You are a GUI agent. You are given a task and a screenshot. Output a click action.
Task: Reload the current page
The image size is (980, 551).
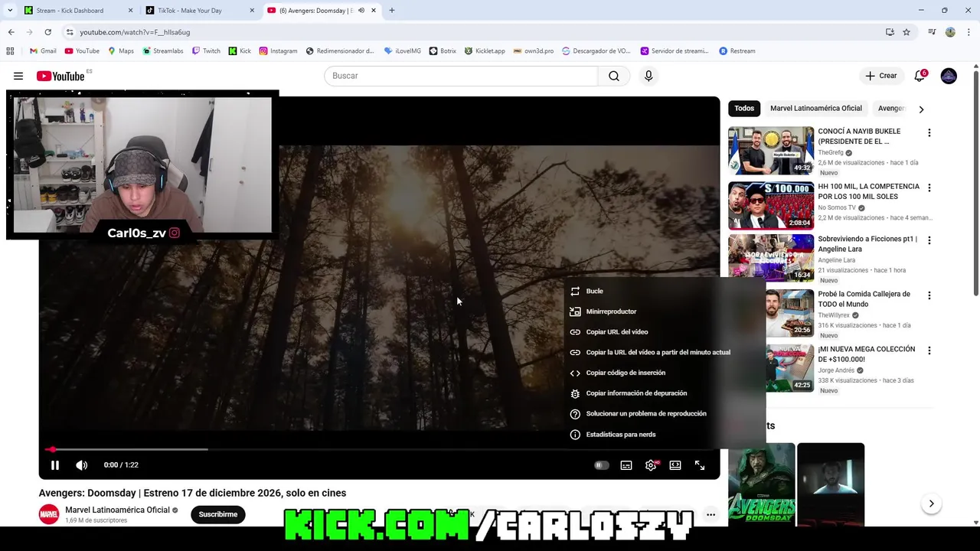pos(47,32)
